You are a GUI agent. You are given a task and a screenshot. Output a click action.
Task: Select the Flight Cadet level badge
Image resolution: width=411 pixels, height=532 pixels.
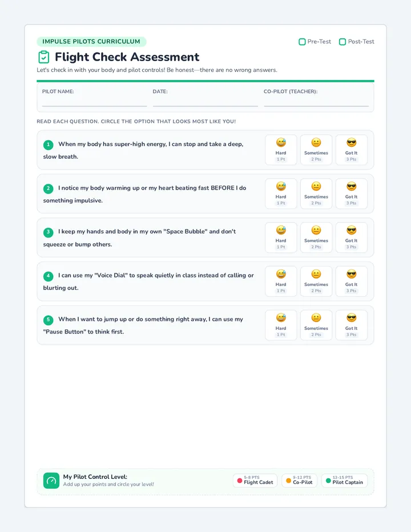255,481
